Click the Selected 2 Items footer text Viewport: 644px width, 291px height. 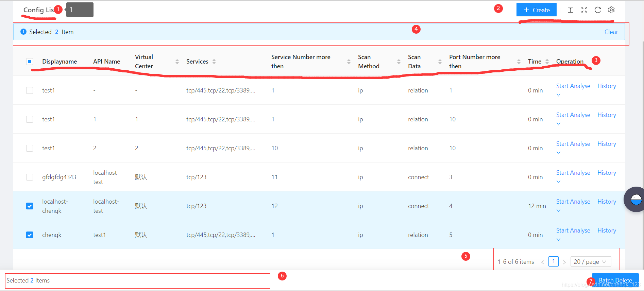(28, 280)
